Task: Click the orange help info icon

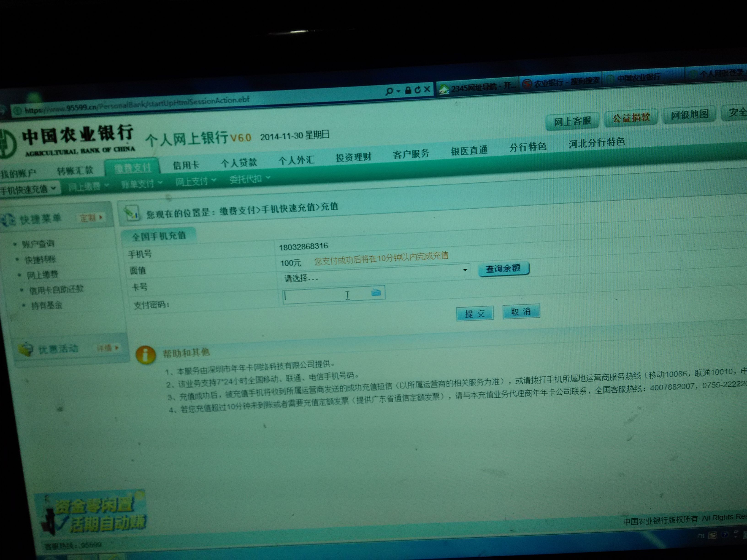Action: click(146, 355)
